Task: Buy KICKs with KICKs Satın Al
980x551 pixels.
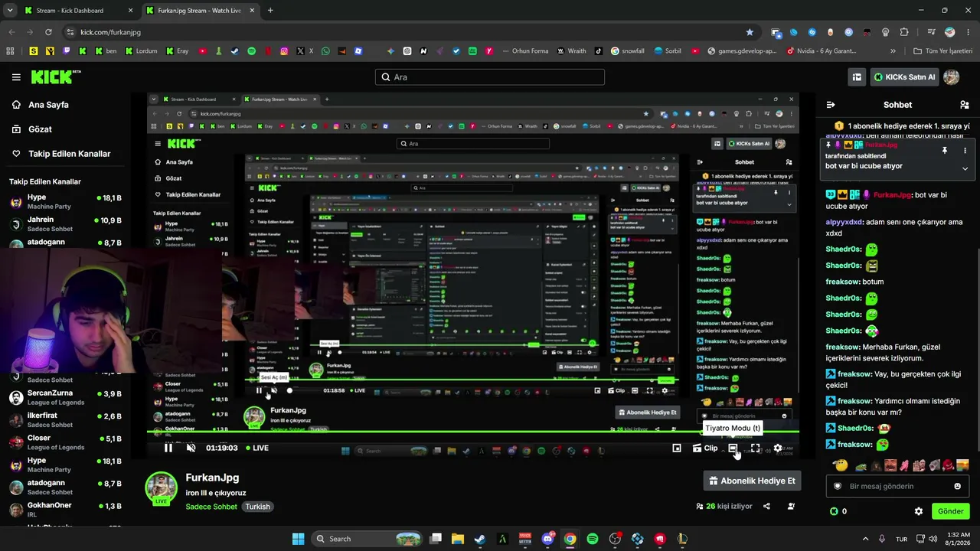Action: click(x=904, y=77)
